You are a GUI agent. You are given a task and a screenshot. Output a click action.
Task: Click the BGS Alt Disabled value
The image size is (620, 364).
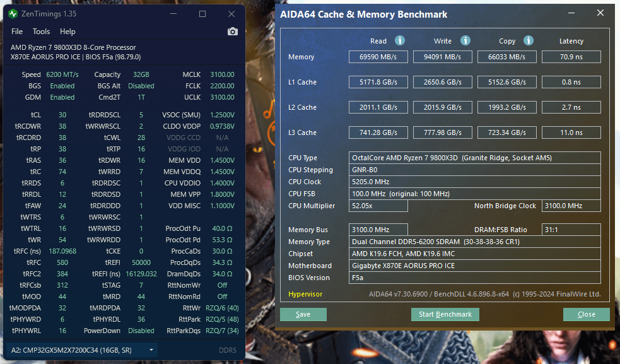coord(141,86)
